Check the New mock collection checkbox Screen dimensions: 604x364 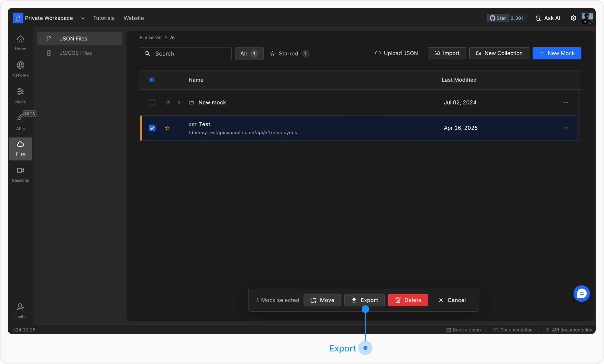pyautogui.click(x=152, y=102)
